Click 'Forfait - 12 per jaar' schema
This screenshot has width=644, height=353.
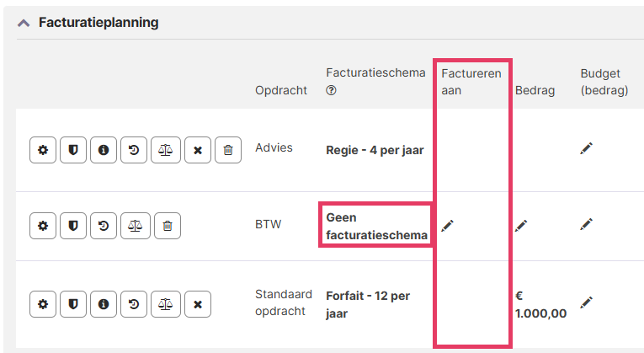[368, 304]
